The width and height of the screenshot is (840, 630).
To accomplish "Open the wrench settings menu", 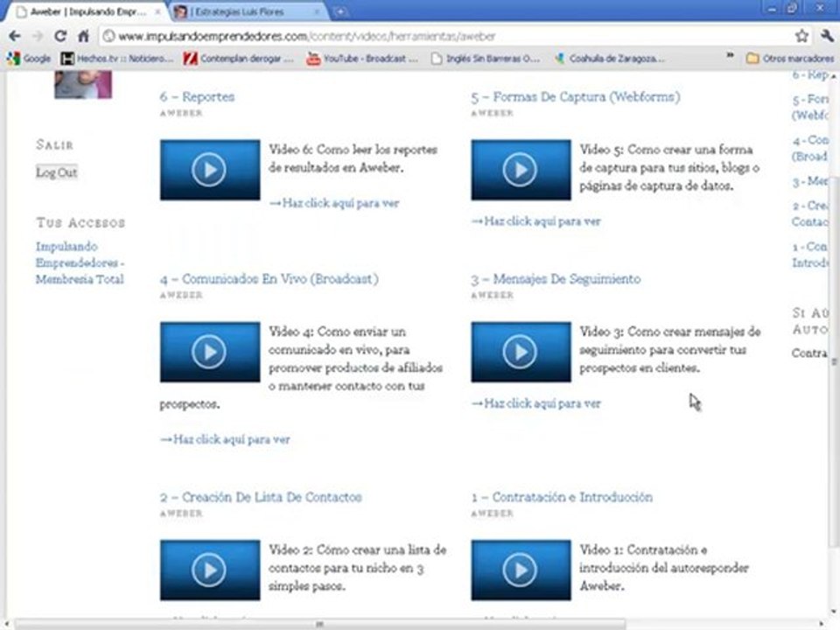I will tap(827, 36).
